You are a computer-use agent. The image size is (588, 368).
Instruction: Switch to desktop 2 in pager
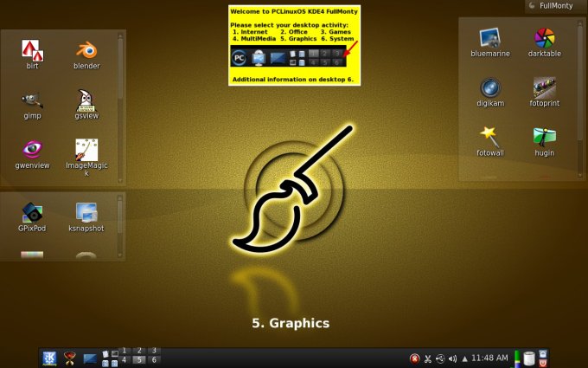139,351
